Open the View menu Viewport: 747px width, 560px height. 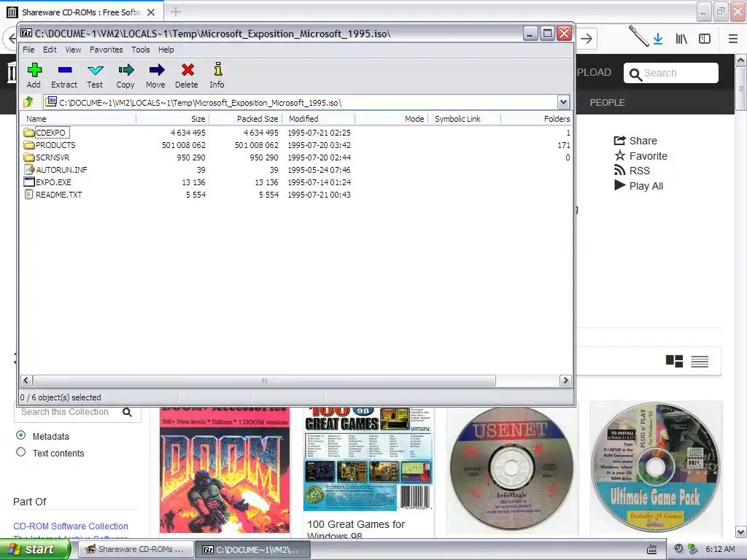73,50
